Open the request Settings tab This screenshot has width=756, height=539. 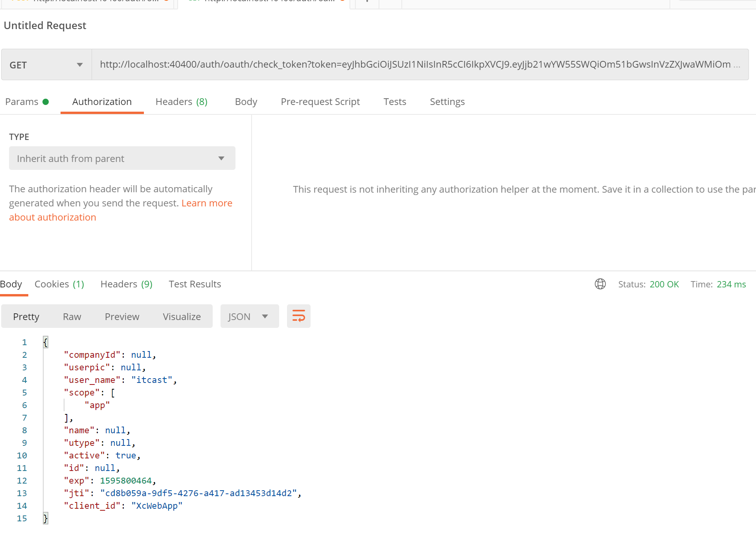(447, 102)
